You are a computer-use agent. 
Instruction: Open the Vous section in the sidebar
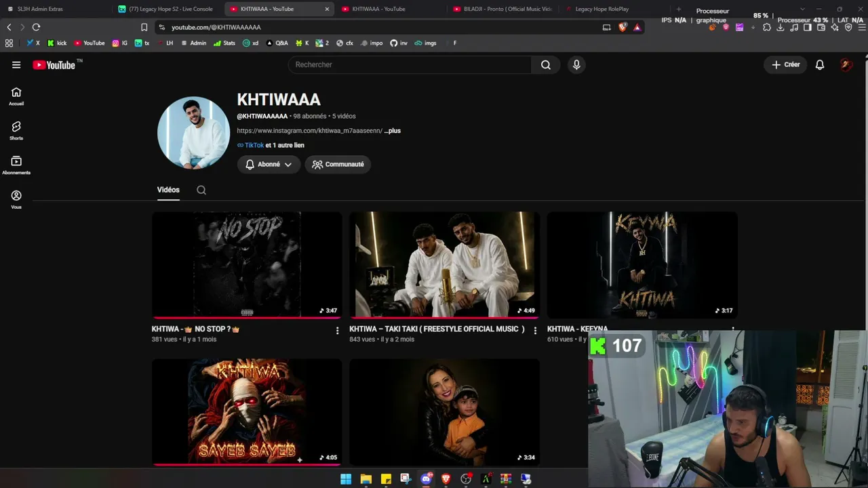(16, 200)
